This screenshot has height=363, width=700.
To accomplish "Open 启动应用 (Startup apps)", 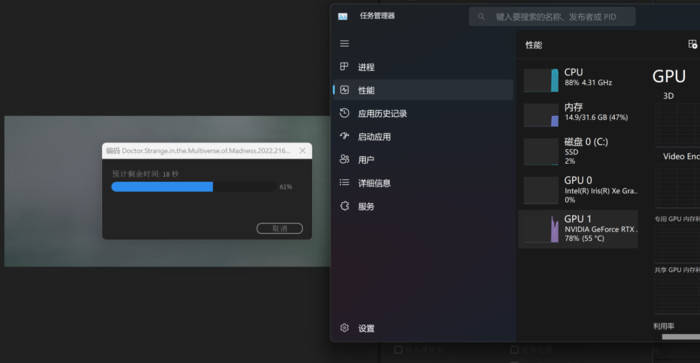I will [423, 137].
